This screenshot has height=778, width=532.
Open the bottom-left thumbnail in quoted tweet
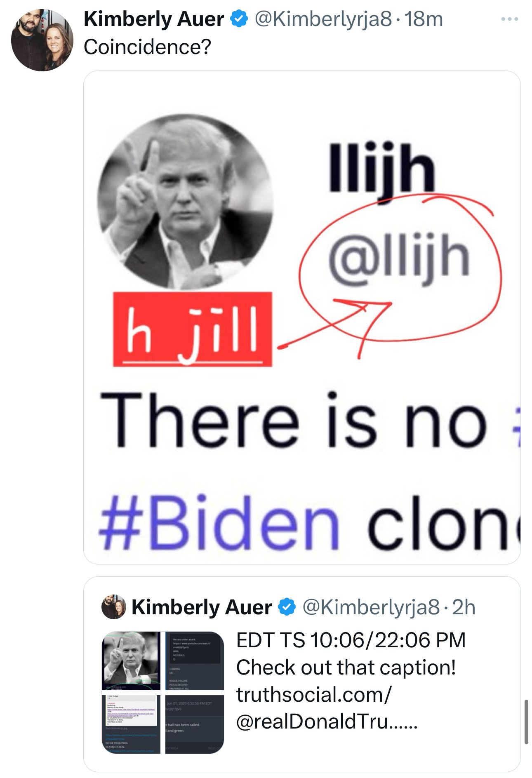pyautogui.click(x=131, y=724)
